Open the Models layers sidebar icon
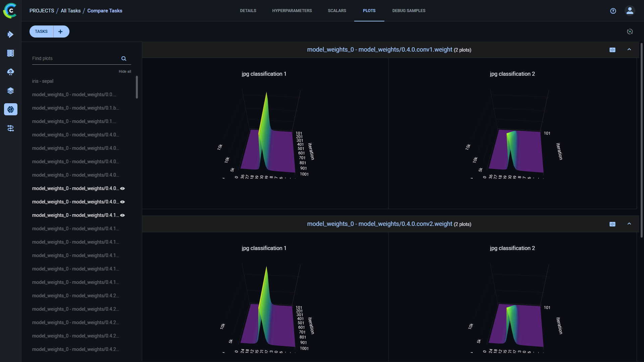This screenshot has width=644, height=362. [x=10, y=91]
